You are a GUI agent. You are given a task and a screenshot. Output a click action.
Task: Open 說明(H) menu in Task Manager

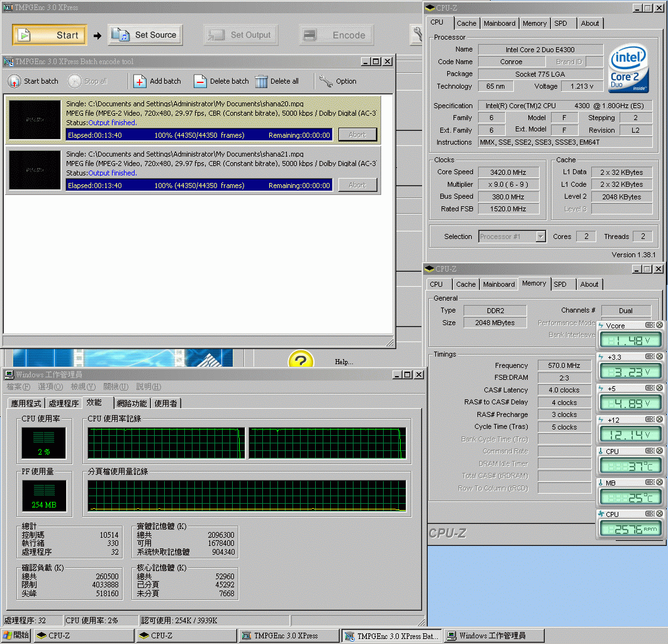148,386
